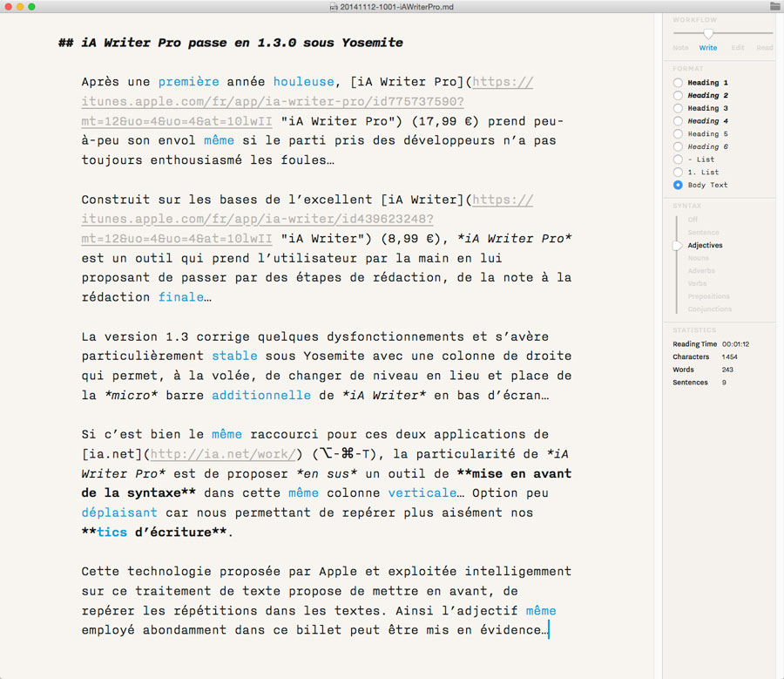Click the "Characters" statistics label

click(691, 356)
